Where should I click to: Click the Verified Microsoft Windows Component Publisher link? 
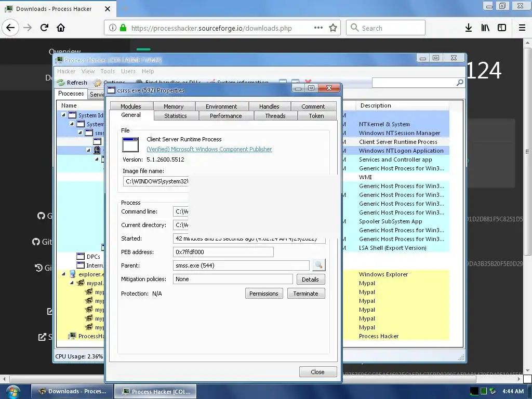click(x=209, y=149)
